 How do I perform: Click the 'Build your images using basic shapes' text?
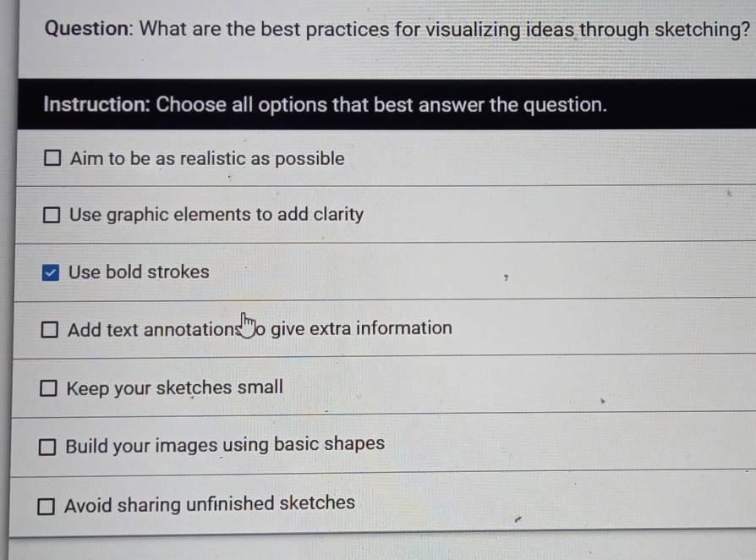point(225,445)
